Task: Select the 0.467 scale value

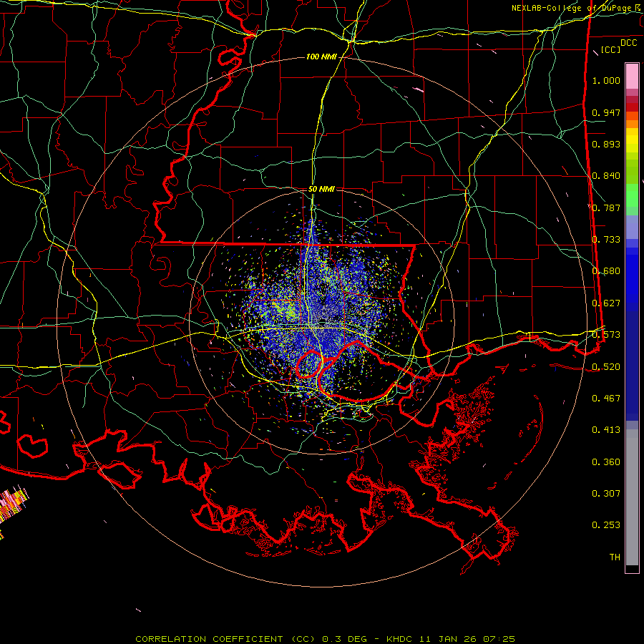Action: pos(606,399)
